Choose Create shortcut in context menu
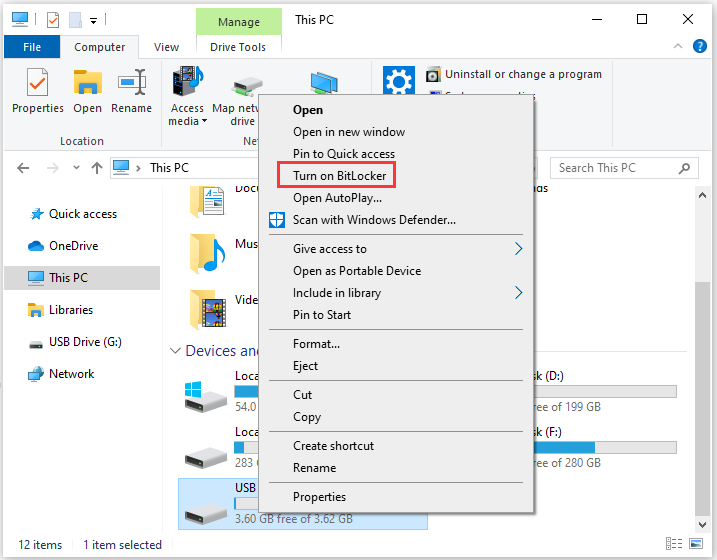The height and width of the screenshot is (560, 717). coord(396,446)
